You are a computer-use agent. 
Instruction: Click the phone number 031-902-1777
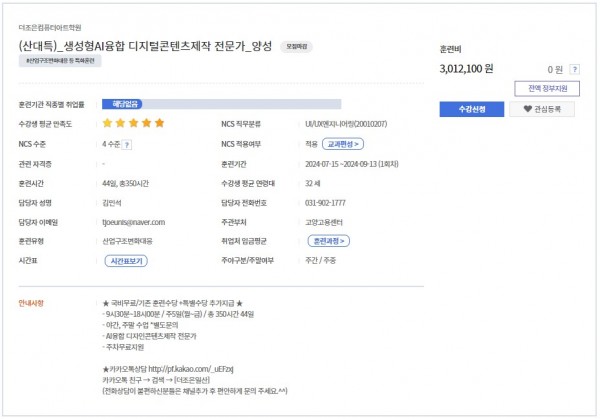pos(325,203)
